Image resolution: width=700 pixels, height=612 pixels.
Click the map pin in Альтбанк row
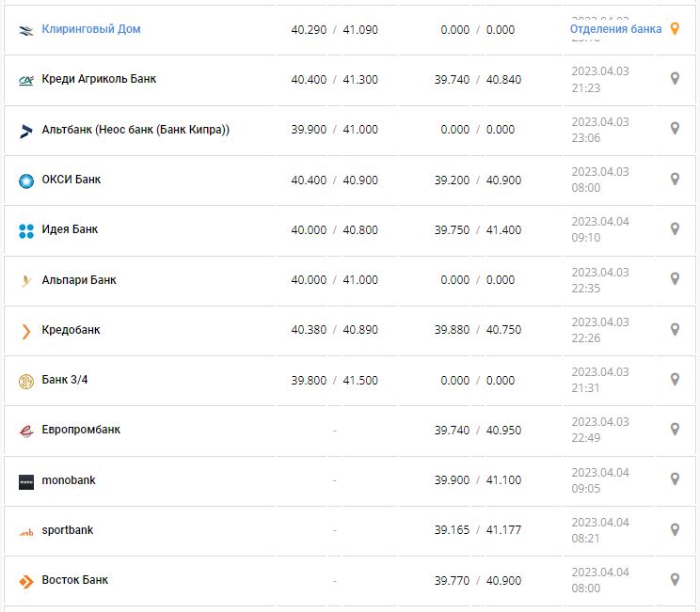tap(674, 129)
